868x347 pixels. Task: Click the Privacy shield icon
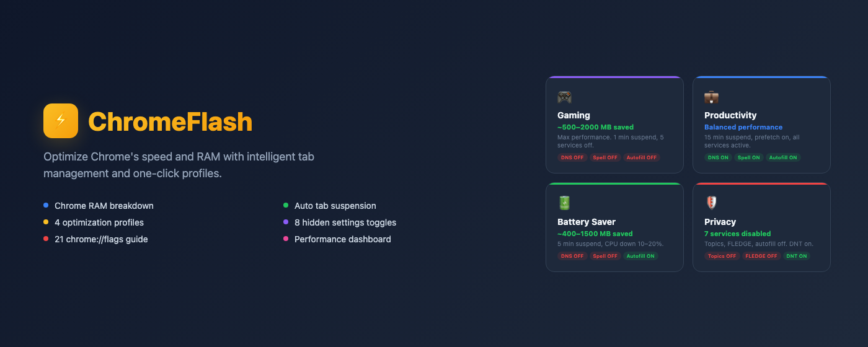tap(711, 203)
